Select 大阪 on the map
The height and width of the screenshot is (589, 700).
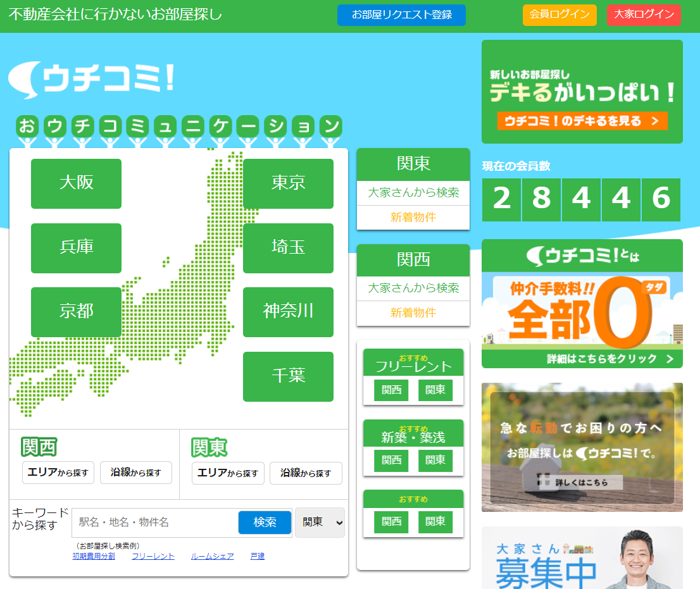(77, 183)
